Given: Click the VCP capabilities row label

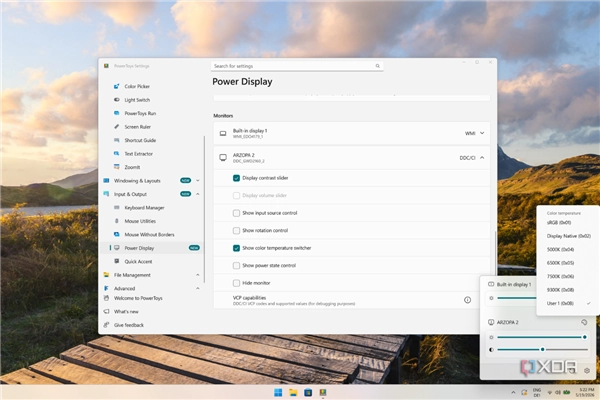Looking at the screenshot, I should click(x=249, y=297).
